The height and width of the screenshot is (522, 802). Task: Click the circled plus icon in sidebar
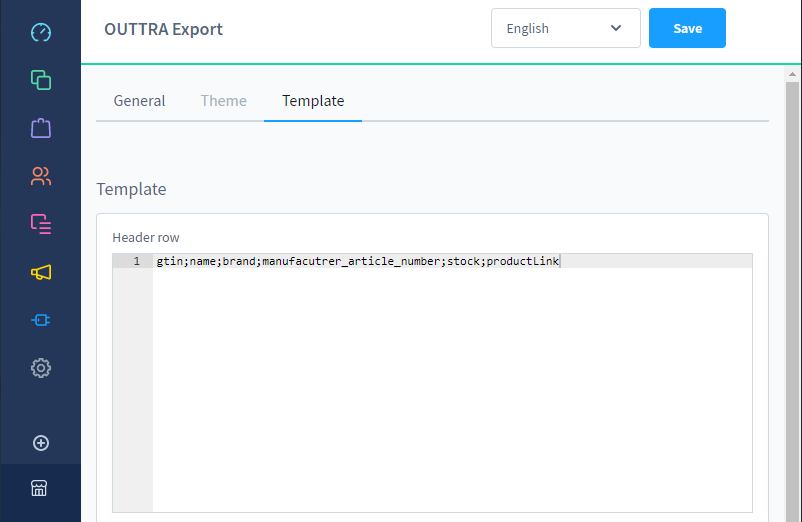coord(41,443)
